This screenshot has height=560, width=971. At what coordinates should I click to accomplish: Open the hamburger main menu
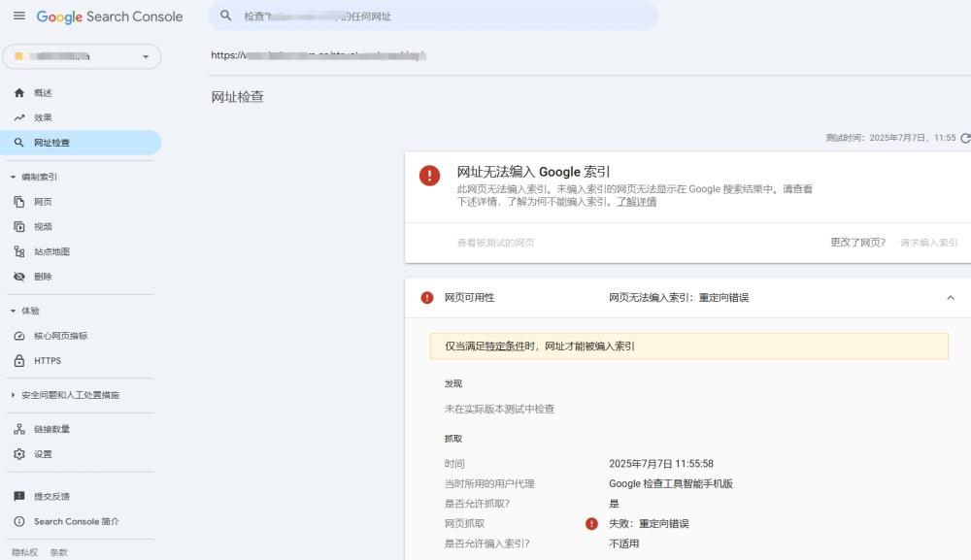(x=19, y=16)
